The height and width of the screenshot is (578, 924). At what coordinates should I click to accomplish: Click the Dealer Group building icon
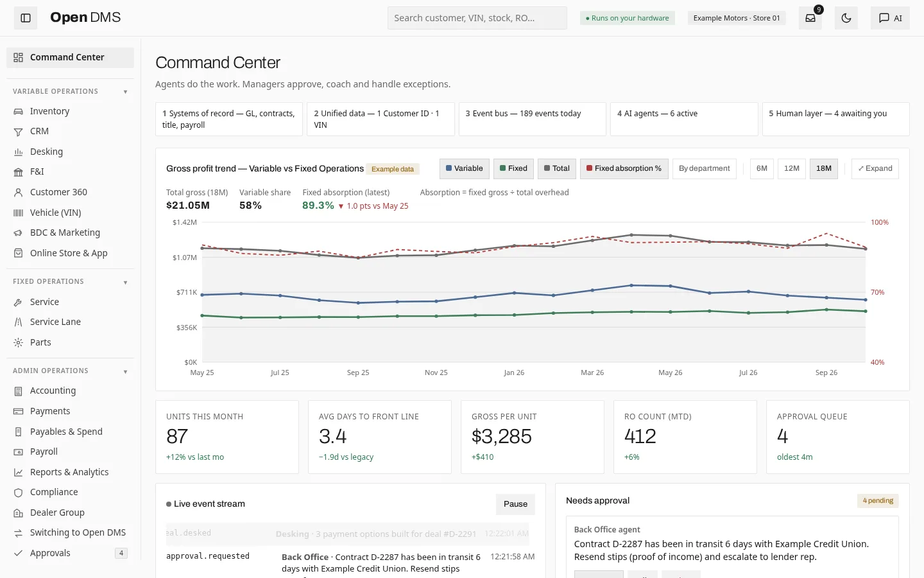point(19,512)
